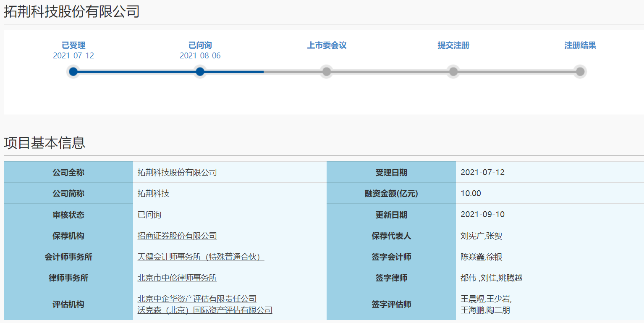Click the 融资金额(亿元) header cell

(391, 194)
